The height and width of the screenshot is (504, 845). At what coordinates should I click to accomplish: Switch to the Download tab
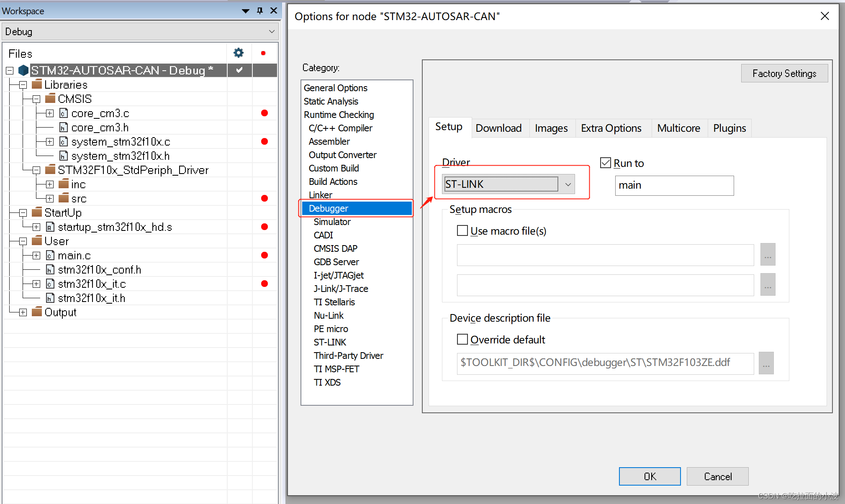pyautogui.click(x=498, y=128)
